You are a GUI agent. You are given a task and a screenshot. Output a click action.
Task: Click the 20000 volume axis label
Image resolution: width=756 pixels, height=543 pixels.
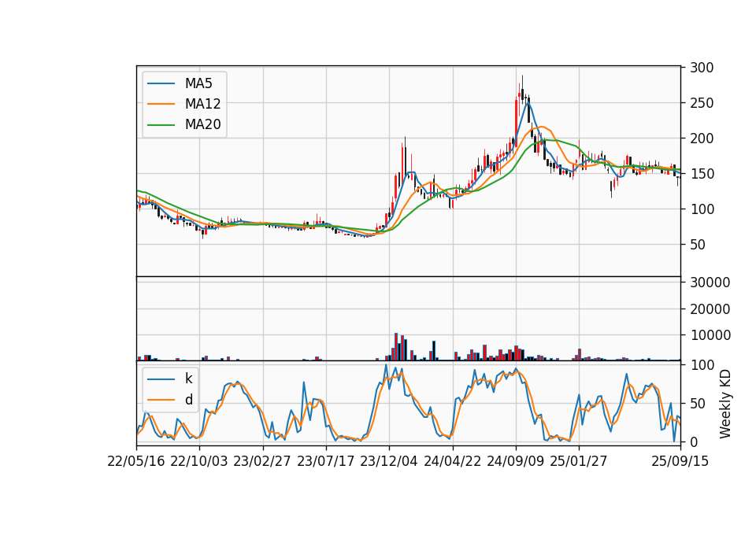pyautogui.click(x=710, y=308)
